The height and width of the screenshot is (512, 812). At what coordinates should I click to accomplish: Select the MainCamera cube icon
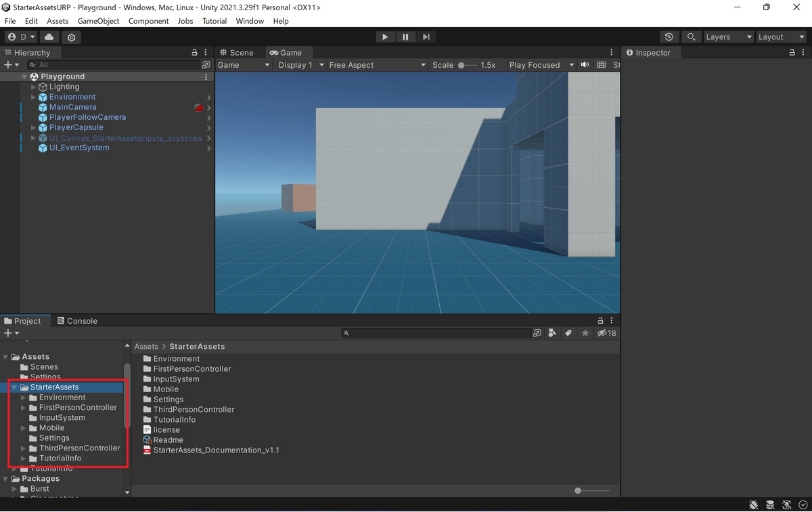point(43,107)
